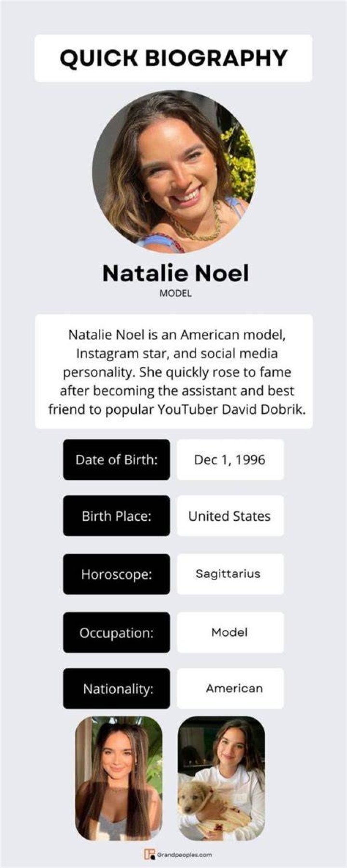
Task: Click the Quick Biography header banner
Action: [x=173, y=58]
